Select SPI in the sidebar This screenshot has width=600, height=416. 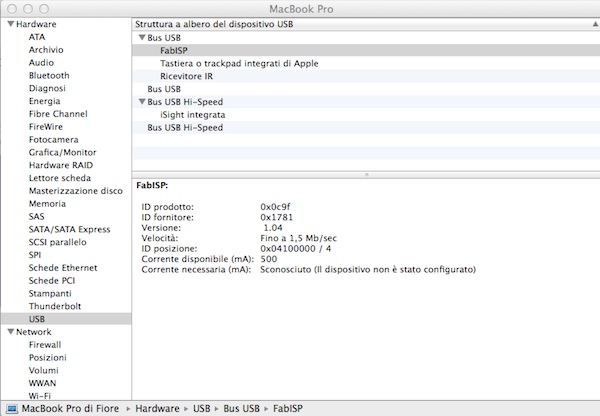click(x=34, y=255)
